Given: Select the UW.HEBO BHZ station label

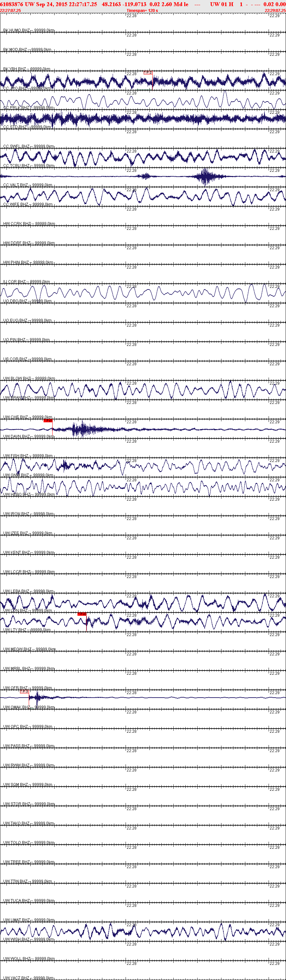Looking at the screenshot, I should 29,495.
